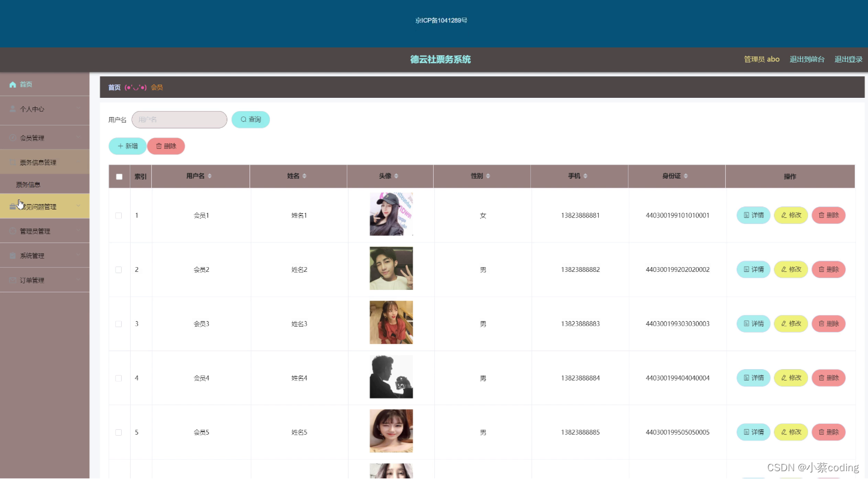This screenshot has height=479, width=868.
Task: Collapse 票务信息管理 using its chevron arrow
Action: tap(79, 163)
